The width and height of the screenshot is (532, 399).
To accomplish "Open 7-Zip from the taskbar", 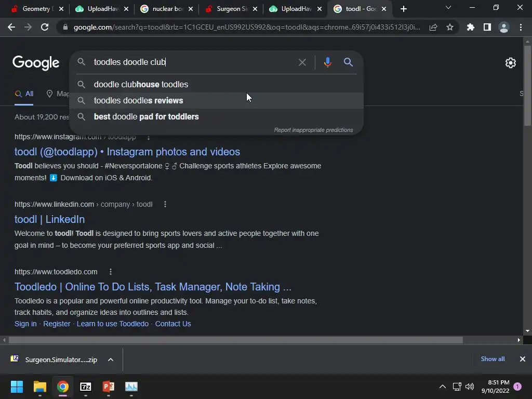I will click(86, 387).
